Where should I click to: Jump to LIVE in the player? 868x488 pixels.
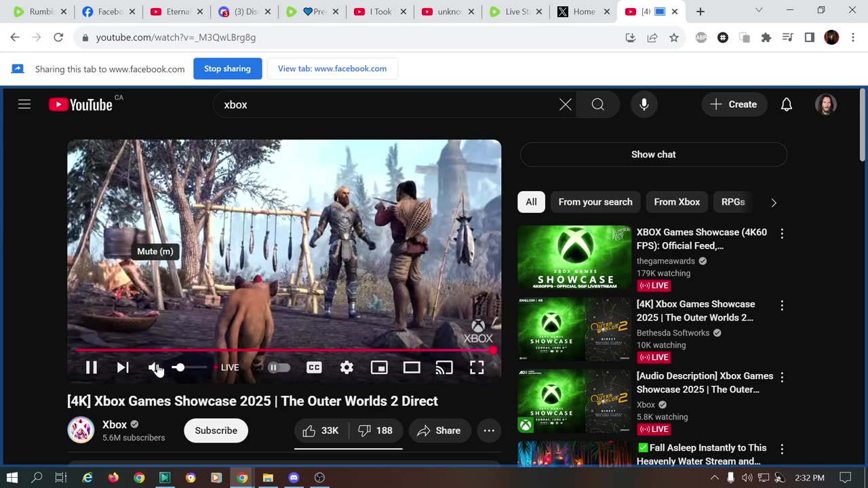[226, 367]
